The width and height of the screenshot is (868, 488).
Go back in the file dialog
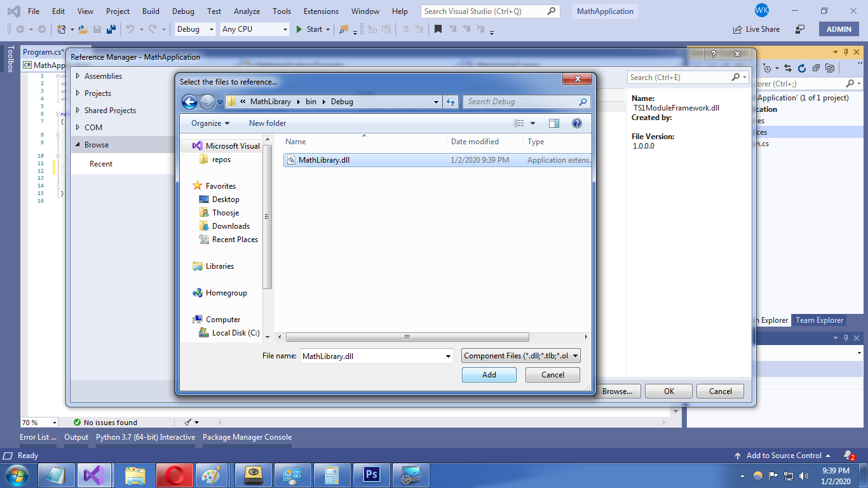189,102
